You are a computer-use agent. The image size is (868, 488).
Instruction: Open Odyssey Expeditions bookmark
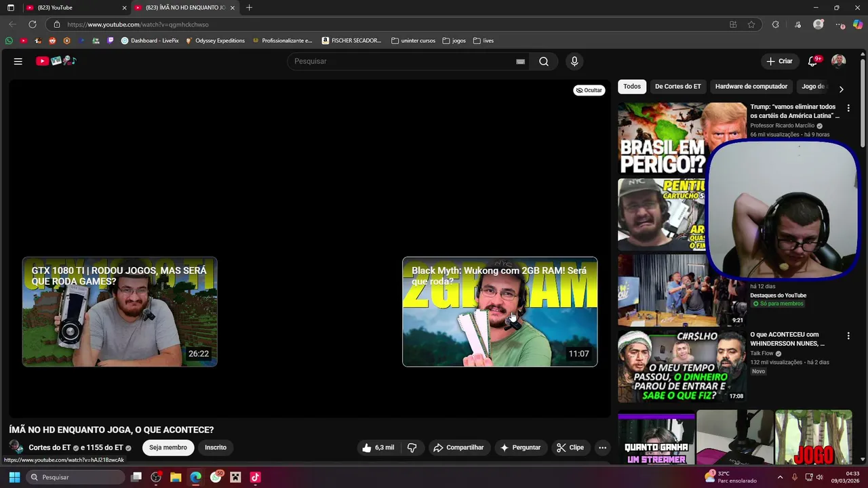pos(215,41)
